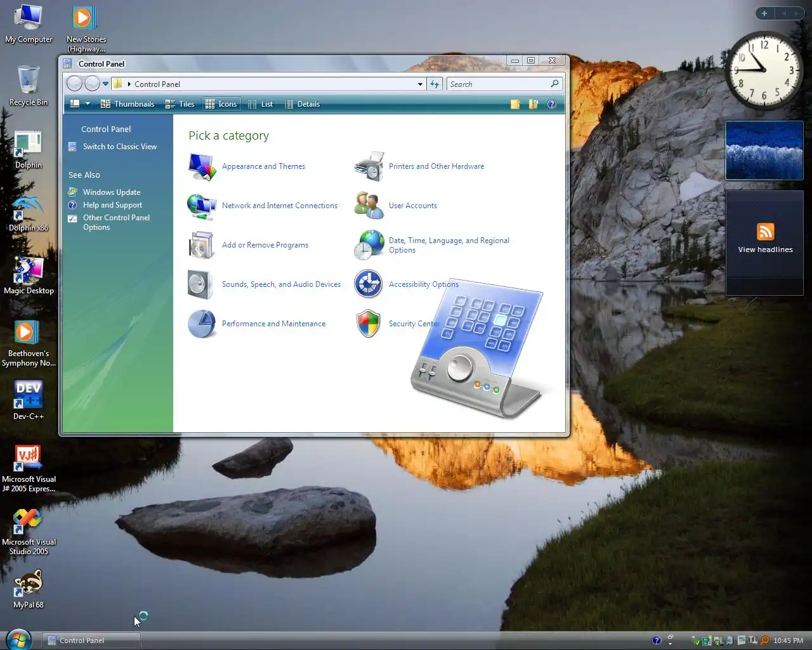Image resolution: width=812 pixels, height=650 pixels.
Task: Click the Forward navigation button
Action: [93, 84]
